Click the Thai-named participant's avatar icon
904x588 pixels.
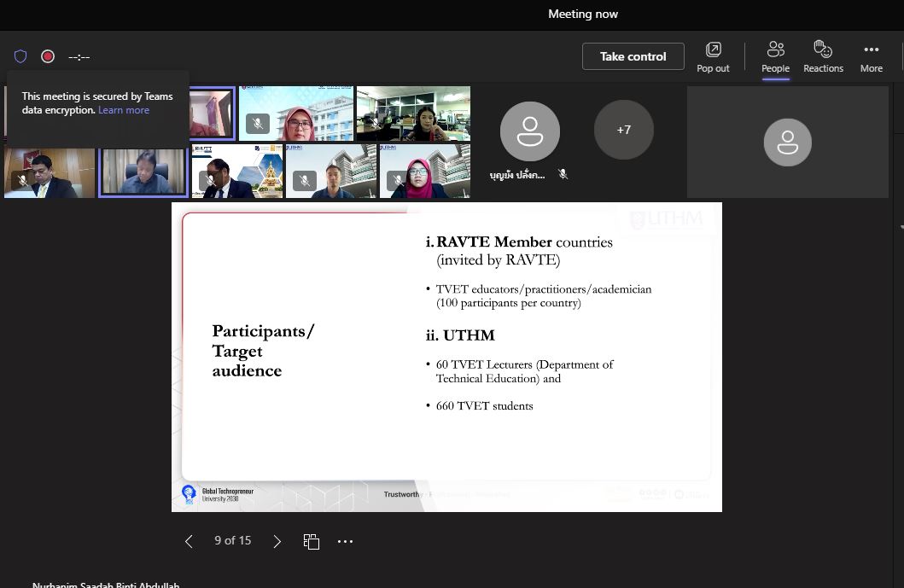click(x=530, y=131)
